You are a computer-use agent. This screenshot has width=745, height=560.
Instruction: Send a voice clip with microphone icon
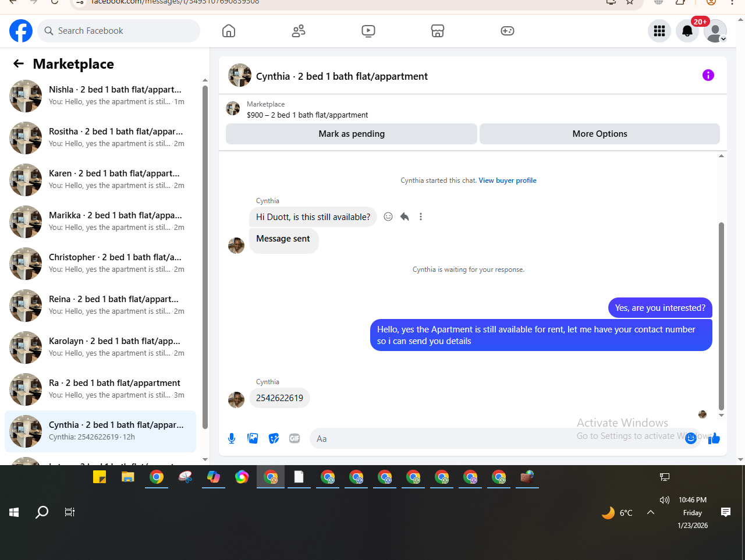tap(232, 438)
